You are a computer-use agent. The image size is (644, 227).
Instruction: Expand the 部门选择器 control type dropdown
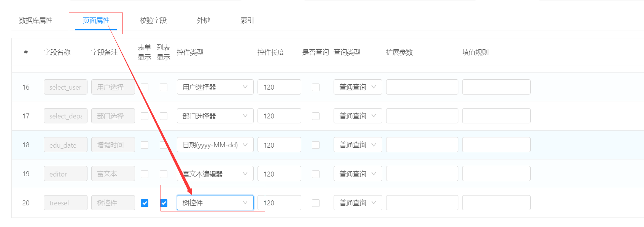215,116
